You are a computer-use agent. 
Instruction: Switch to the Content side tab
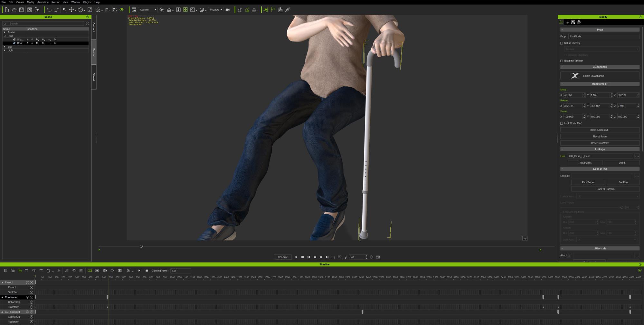click(94, 27)
